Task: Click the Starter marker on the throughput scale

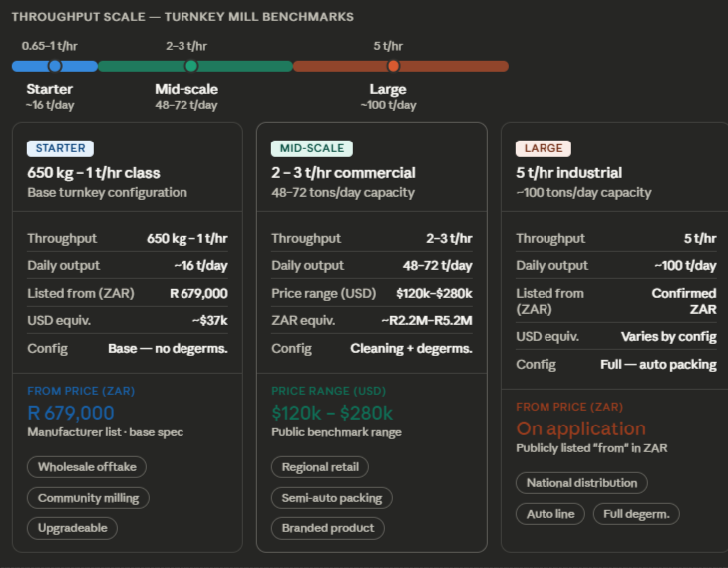Action: (55, 66)
